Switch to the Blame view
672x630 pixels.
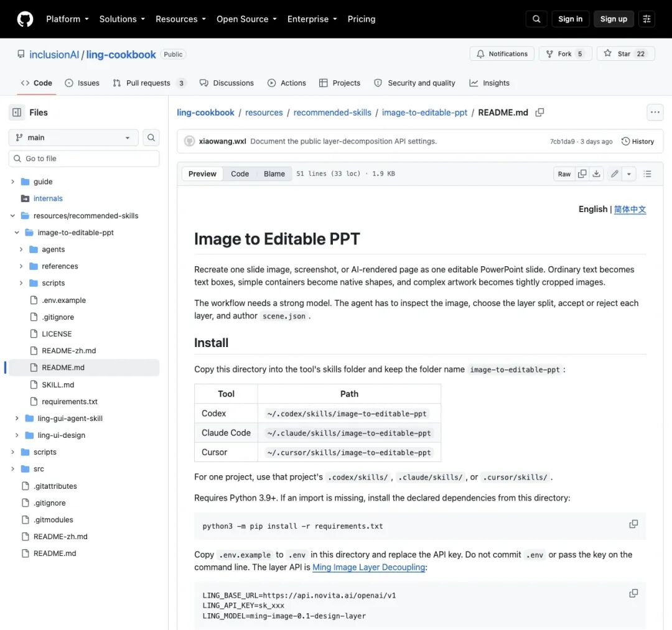tap(274, 174)
